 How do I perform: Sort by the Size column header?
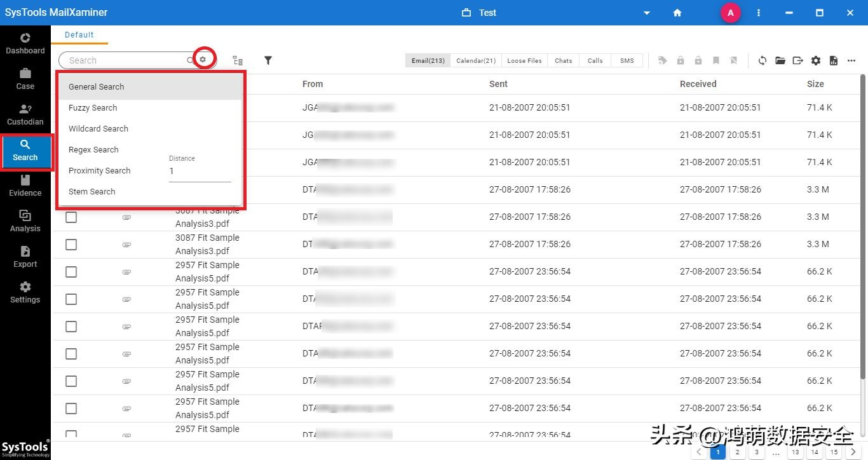coord(816,84)
